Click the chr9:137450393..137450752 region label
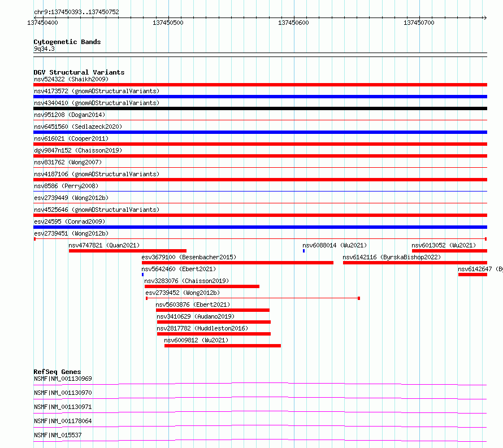This screenshot has width=503, height=448. (x=76, y=12)
